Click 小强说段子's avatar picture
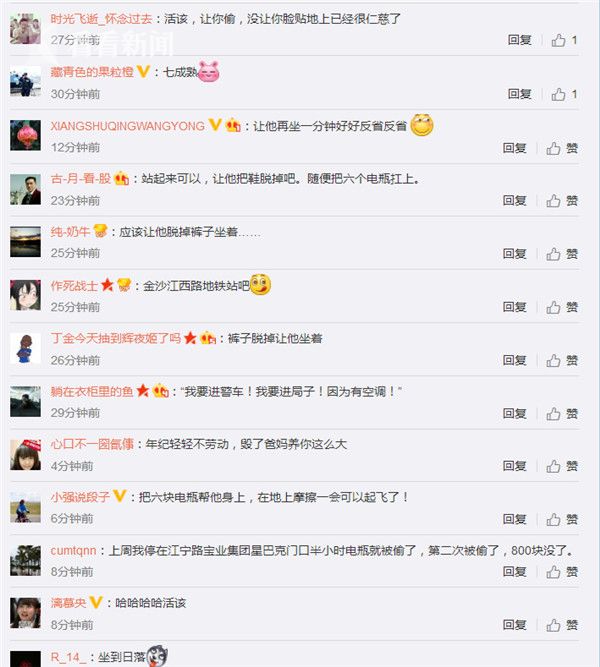 [x=26, y=507]
